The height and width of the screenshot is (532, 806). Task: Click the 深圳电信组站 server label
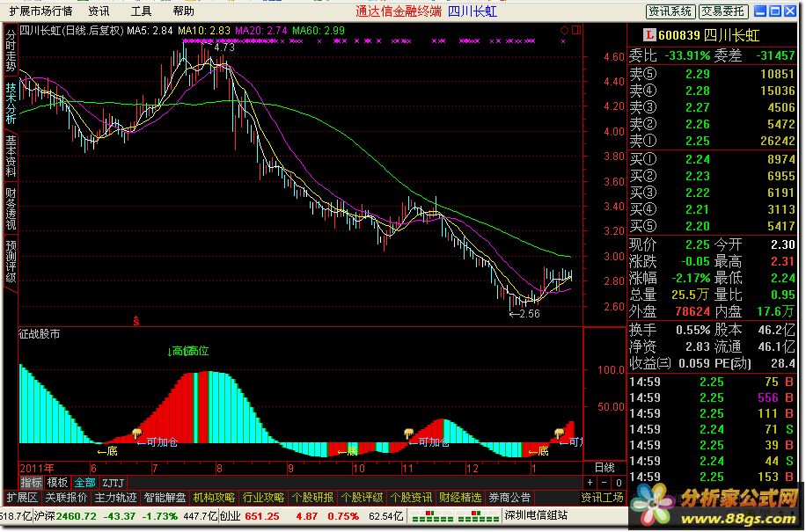point(536,515)
